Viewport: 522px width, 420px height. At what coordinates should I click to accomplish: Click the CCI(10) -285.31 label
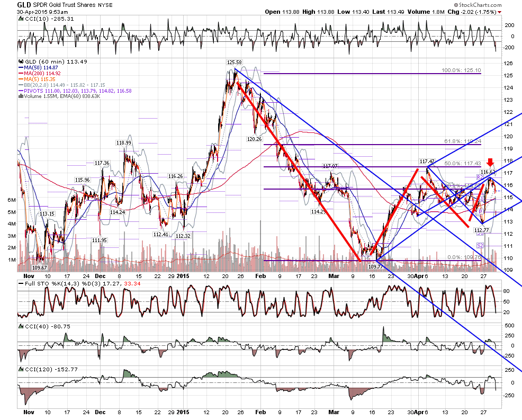(x=49, y=19)
